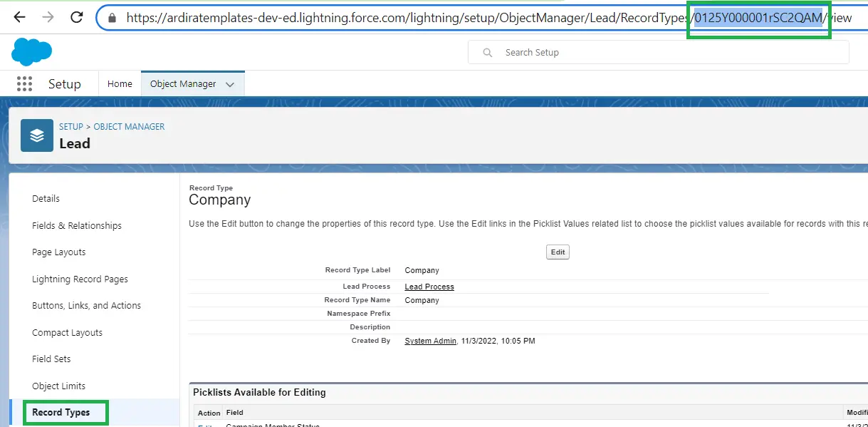
Task: Expand the Object Manager dropdown chevron
Action: (230, 83)
